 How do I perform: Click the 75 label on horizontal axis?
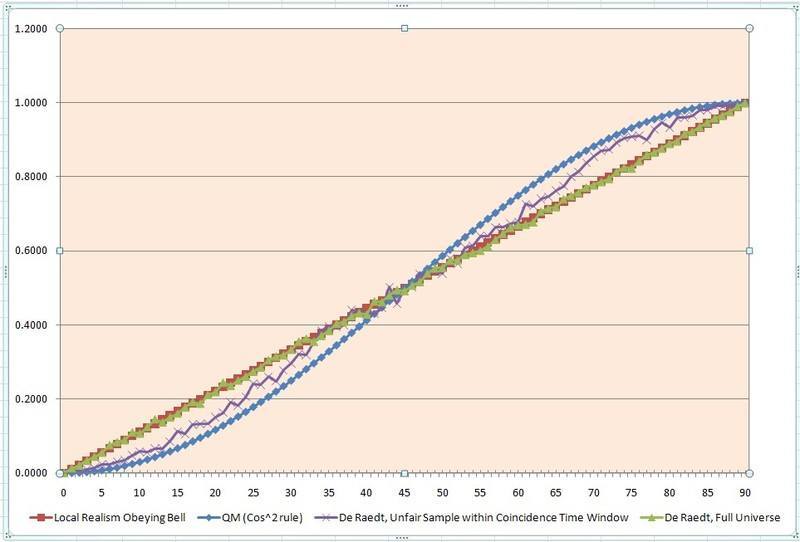coord(632,493)
